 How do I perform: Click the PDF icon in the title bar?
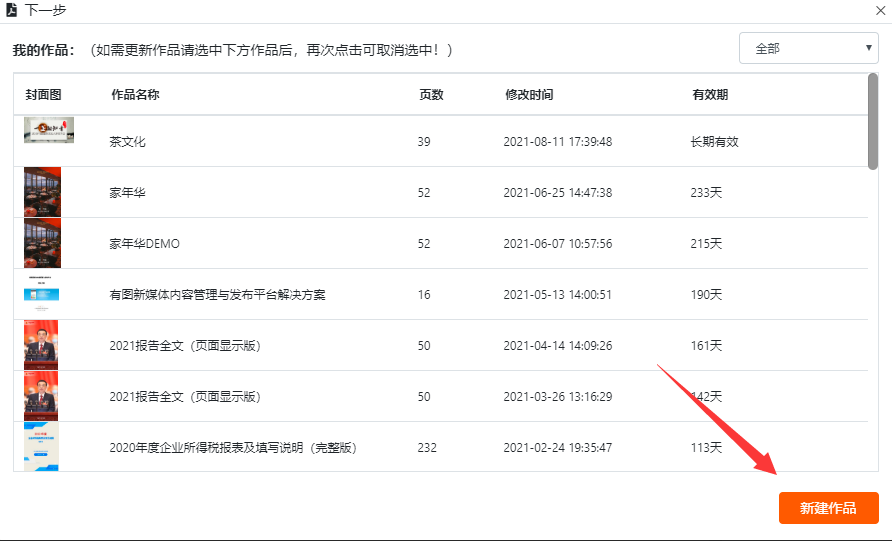[x=11, y=11]
